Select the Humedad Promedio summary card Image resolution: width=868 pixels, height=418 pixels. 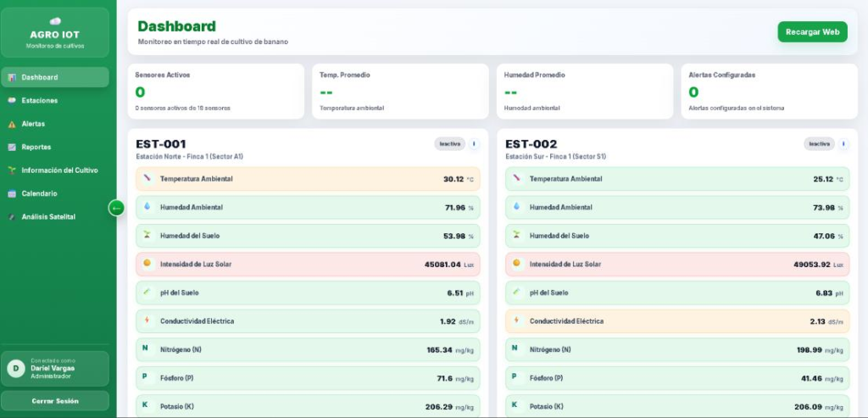(x=585, y=92)
